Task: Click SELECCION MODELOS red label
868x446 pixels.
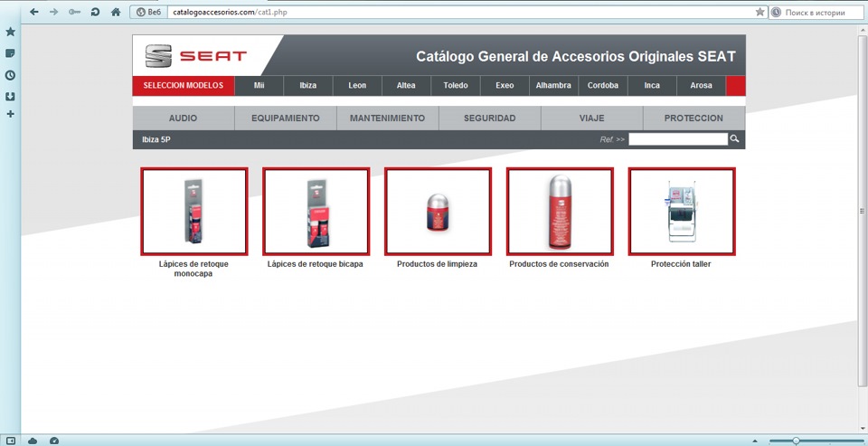Action: (184, 86)
